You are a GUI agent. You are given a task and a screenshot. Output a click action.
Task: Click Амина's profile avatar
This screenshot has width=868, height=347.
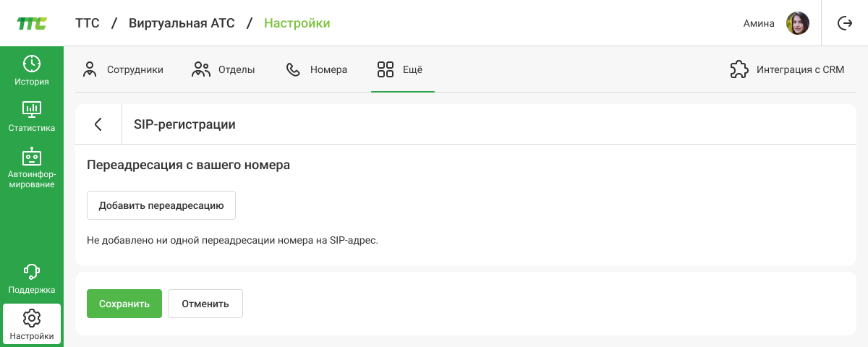[x=797, y=23]
